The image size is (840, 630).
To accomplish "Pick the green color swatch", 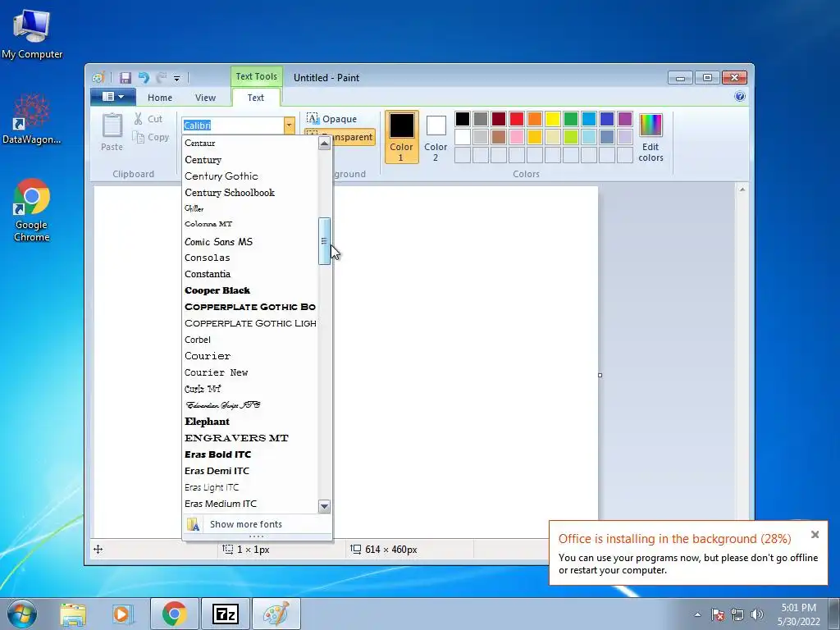I will [571, 119].
